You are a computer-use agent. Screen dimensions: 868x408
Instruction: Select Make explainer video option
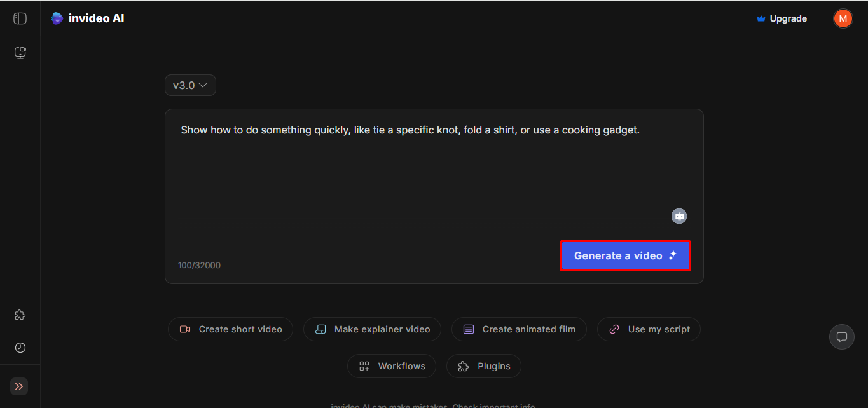(372, 329)
